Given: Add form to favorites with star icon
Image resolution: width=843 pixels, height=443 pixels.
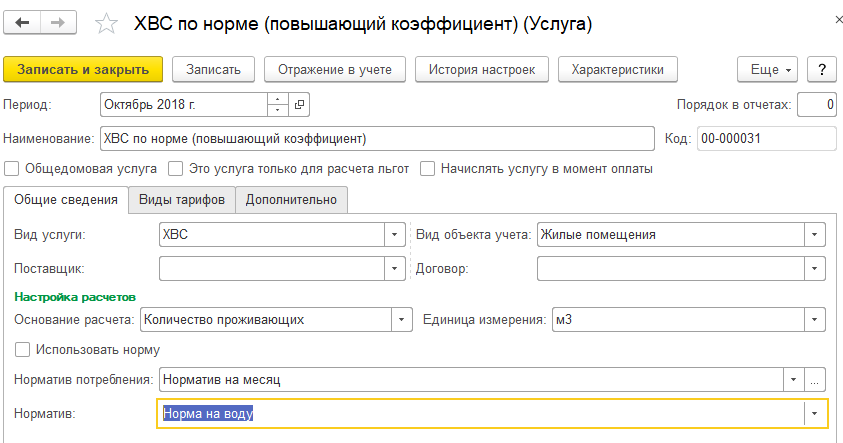Looking at the screenshot, I should [x=105, y=24].
